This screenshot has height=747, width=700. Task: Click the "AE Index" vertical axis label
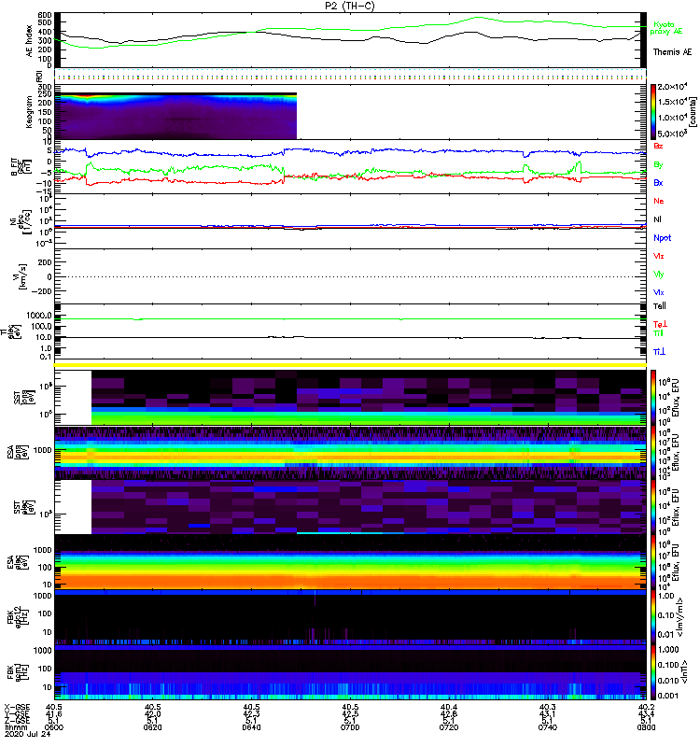[x=30, y=41]
